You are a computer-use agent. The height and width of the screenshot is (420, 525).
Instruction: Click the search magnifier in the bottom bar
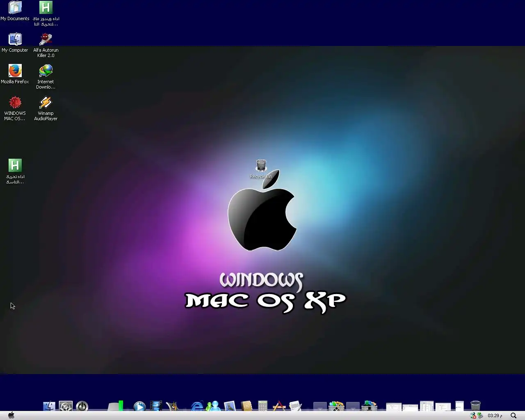513,415
